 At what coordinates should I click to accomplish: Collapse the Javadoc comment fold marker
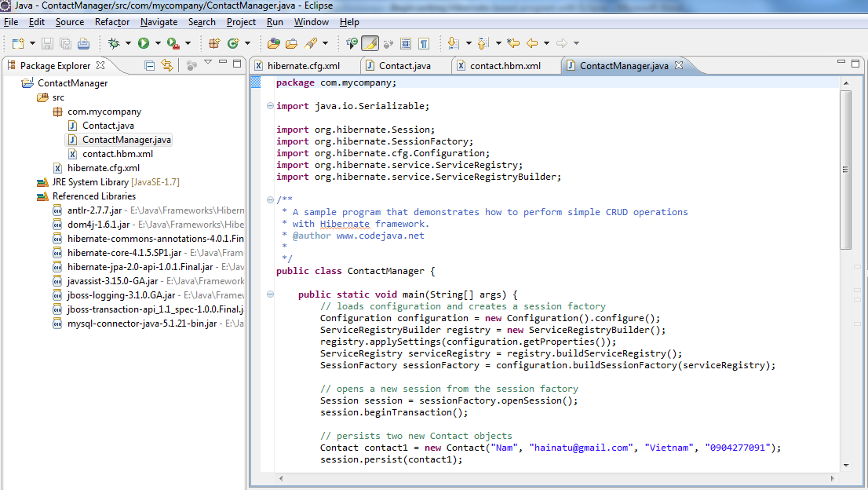click(x=270, y=200)
